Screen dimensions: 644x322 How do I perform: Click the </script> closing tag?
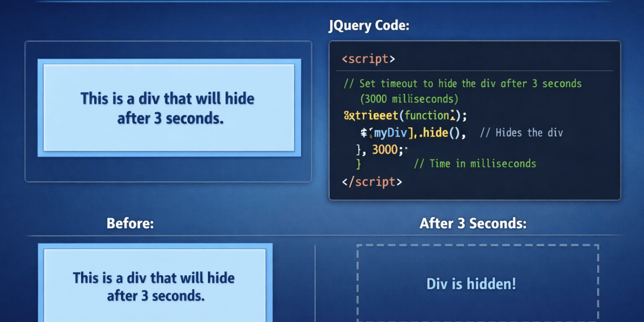(373, 182)
